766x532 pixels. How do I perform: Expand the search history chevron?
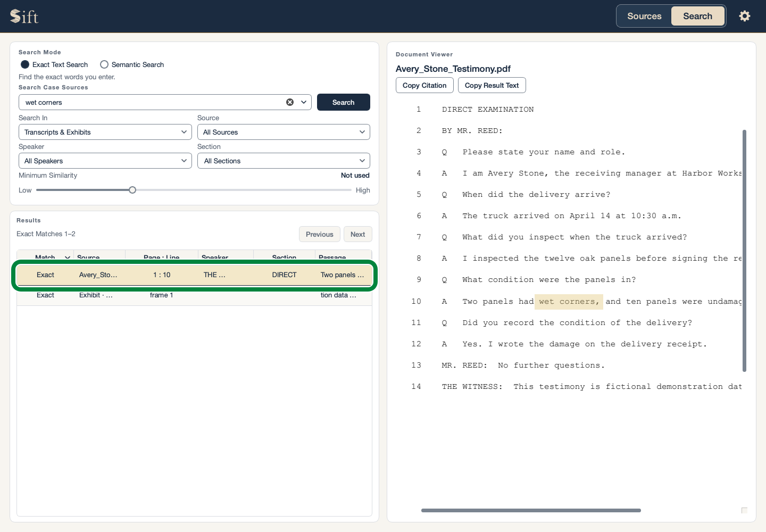click(304, 102)
